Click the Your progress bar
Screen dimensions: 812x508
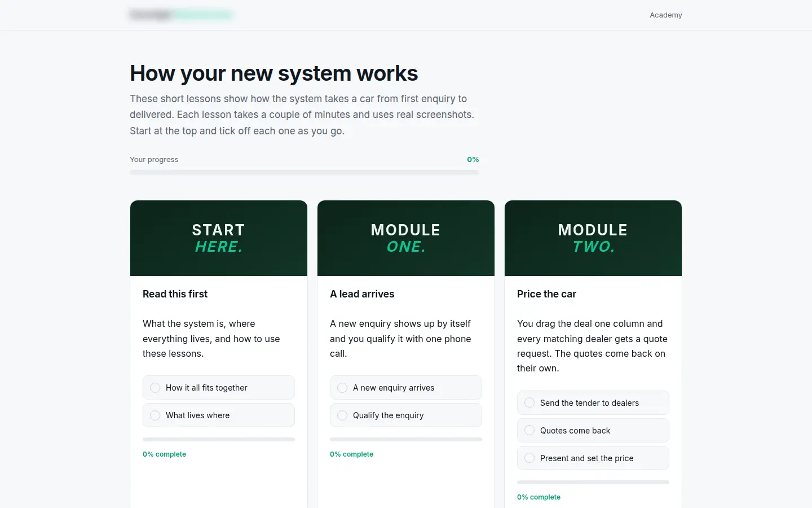click(x=304, y=172)
